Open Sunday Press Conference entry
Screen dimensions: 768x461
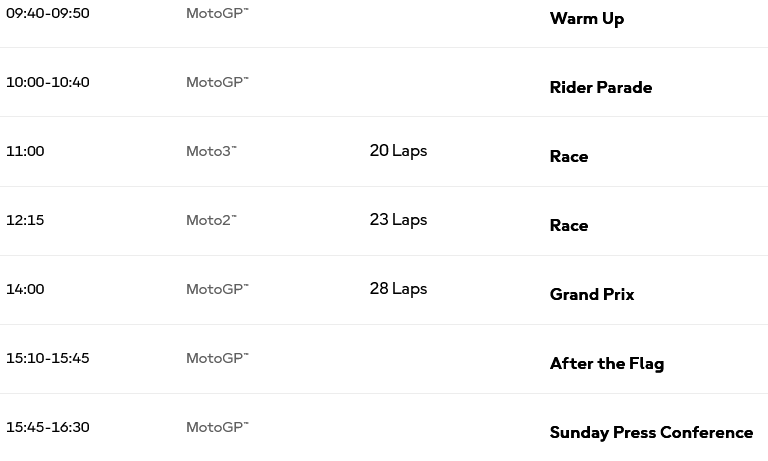coord(651,433)
